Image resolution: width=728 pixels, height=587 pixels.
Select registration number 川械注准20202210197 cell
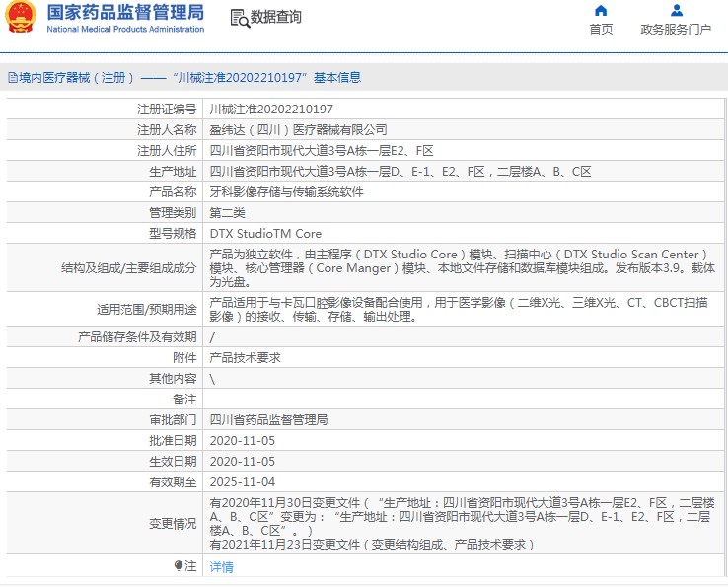tap(271, 110)
